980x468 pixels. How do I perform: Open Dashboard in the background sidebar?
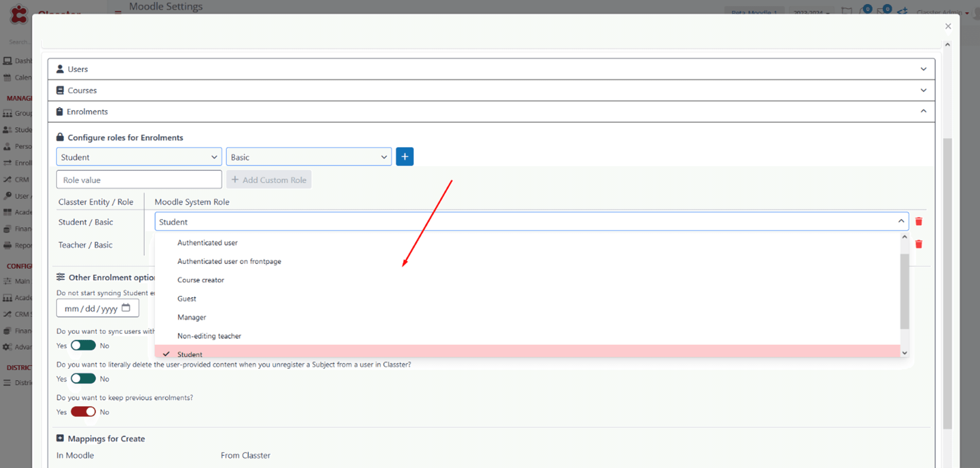click(18, 61)
